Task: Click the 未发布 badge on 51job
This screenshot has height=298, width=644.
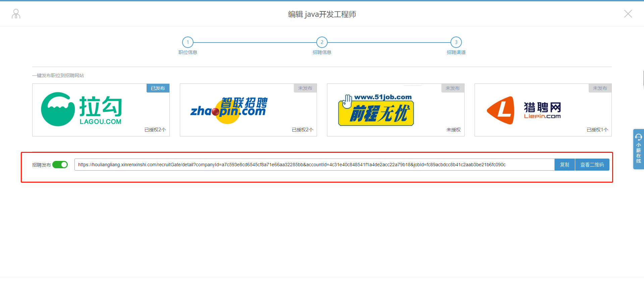Action: 453,88
